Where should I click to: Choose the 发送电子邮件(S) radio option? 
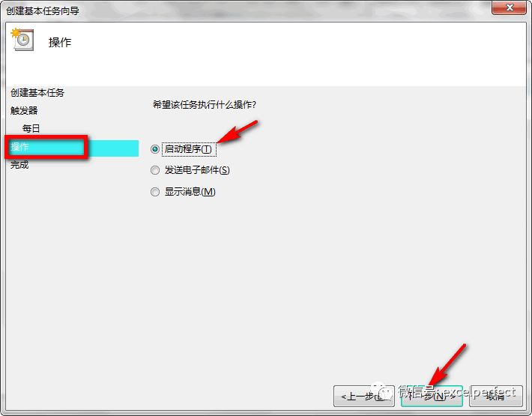(155, 170)
